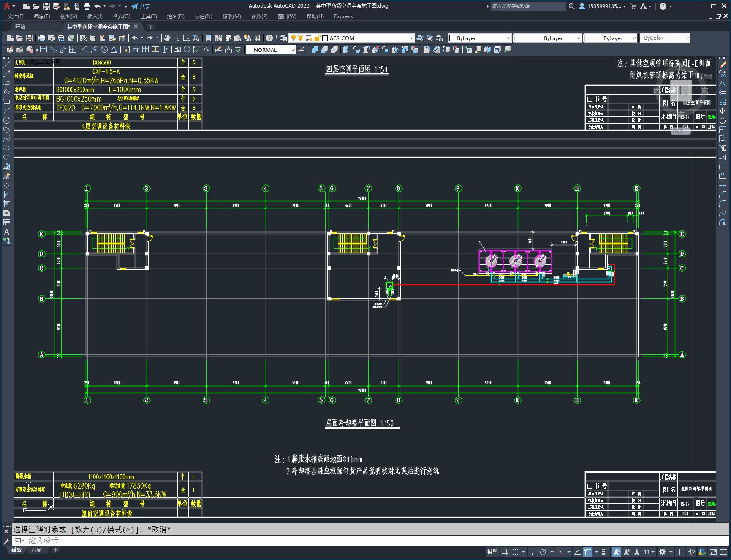Open the Express menu
This screenshot has width=731, height=560.
coord(343,16)
